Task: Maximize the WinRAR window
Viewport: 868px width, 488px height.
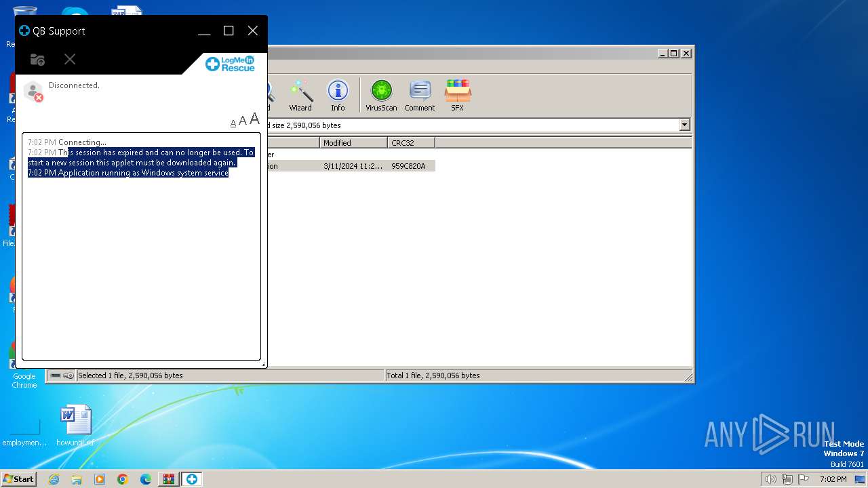Action: click(673, 53)
